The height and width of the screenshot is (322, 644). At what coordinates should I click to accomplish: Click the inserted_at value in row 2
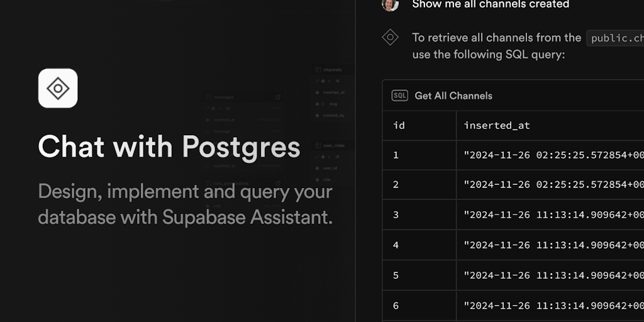click(x=553, y=185)
